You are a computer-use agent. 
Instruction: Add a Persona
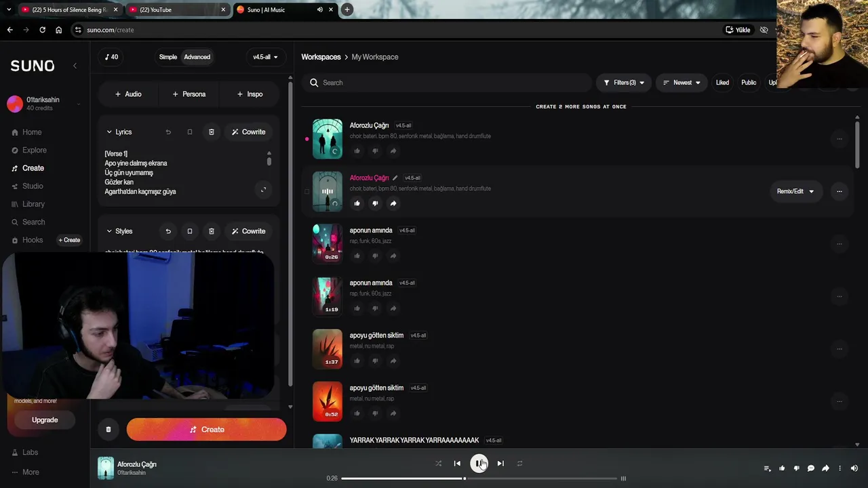pos(189,94)
